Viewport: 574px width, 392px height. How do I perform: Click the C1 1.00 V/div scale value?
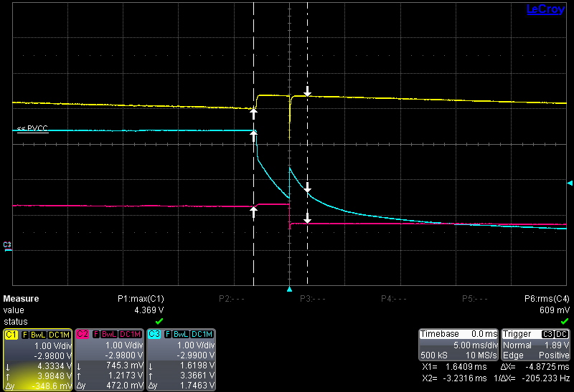pyautogui.click(x=53, y=345)
